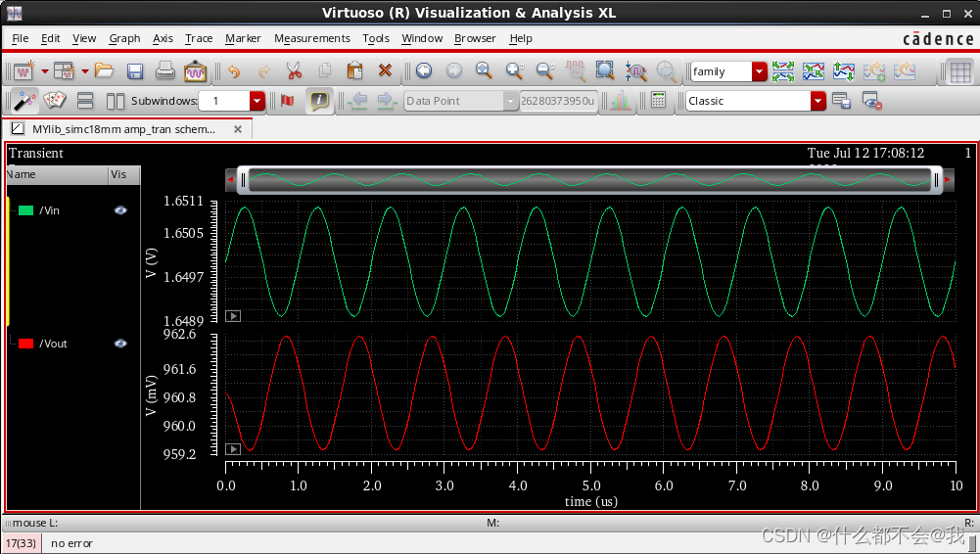Delete with the red X icon
Viewport: 980px width, 554px height.
point(385,70)
